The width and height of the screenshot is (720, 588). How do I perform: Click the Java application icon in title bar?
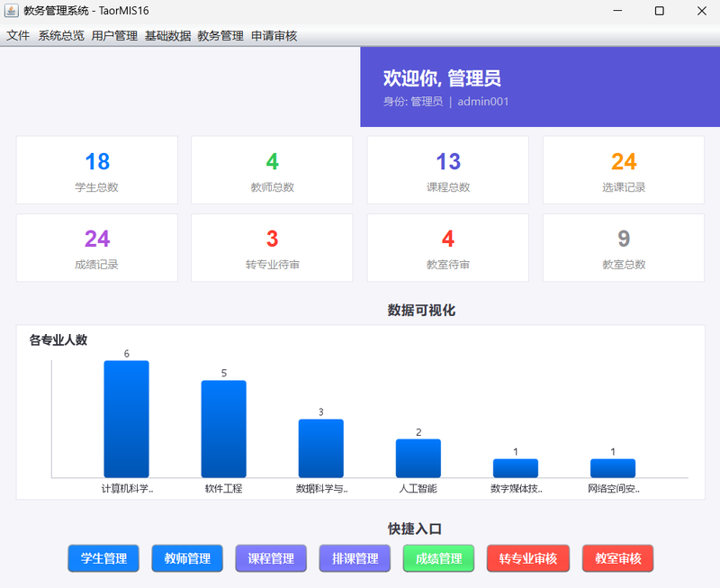coord(11,11)
